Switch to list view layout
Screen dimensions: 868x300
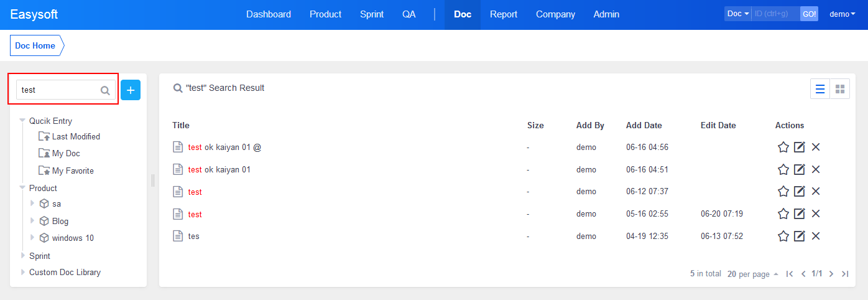(820, 89)
